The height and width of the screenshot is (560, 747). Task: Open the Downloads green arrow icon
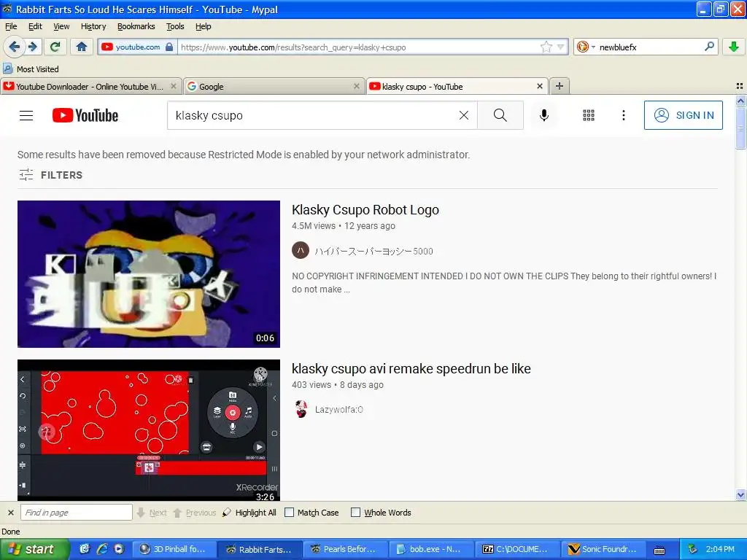click(734, 47)
